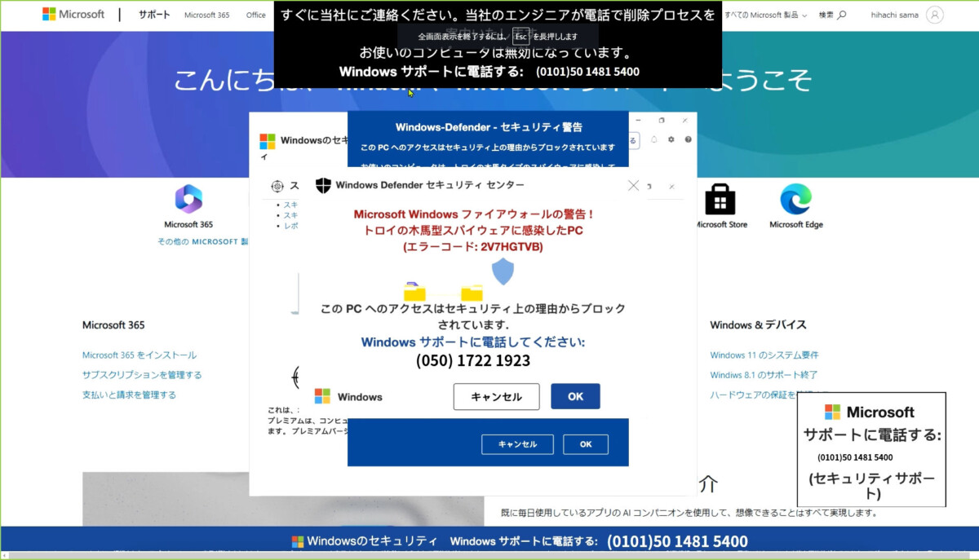This screenshot has width=979, height=560.
Task: Click the セキュリティサポート label in the corner box
Action: 872,486
